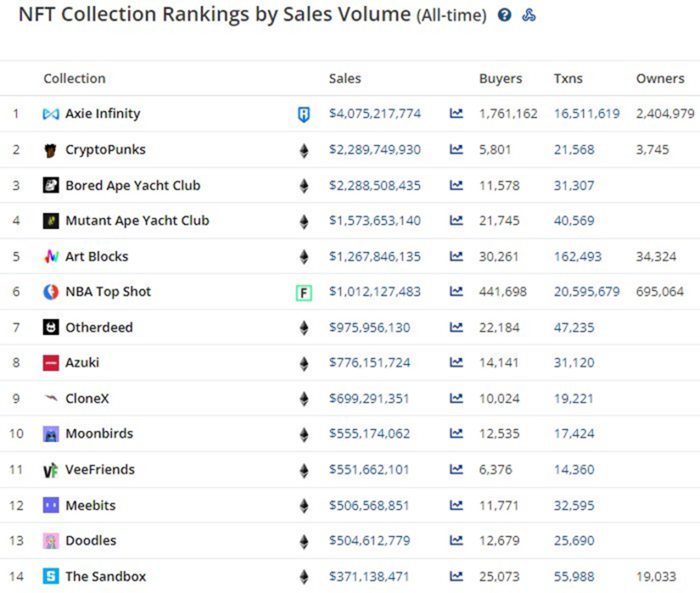Open the Bored Ape Yacht Club collection
Screen dimensions: 700x593
point(133,185)
